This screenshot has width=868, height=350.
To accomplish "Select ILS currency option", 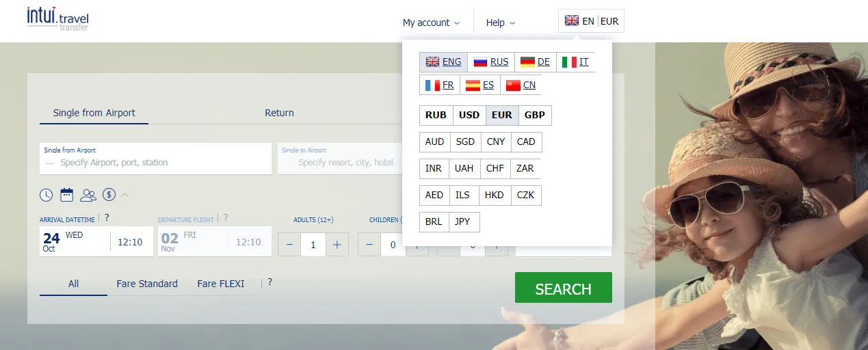I will (463, 195).
